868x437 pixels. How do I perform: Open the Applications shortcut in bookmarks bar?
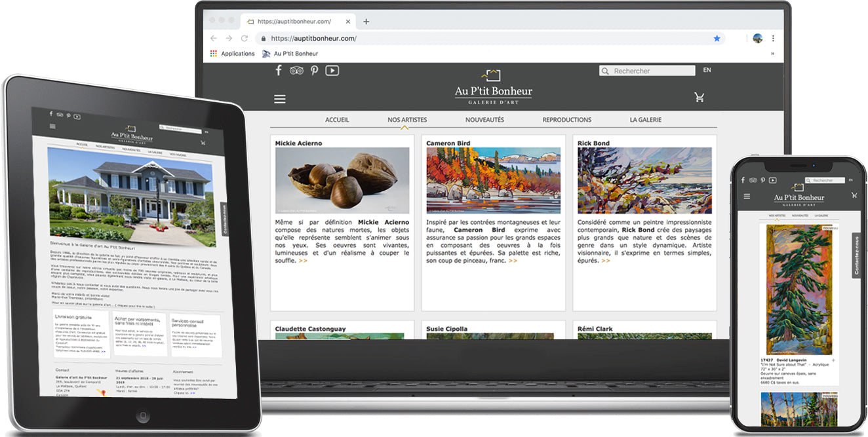(232, 54)
